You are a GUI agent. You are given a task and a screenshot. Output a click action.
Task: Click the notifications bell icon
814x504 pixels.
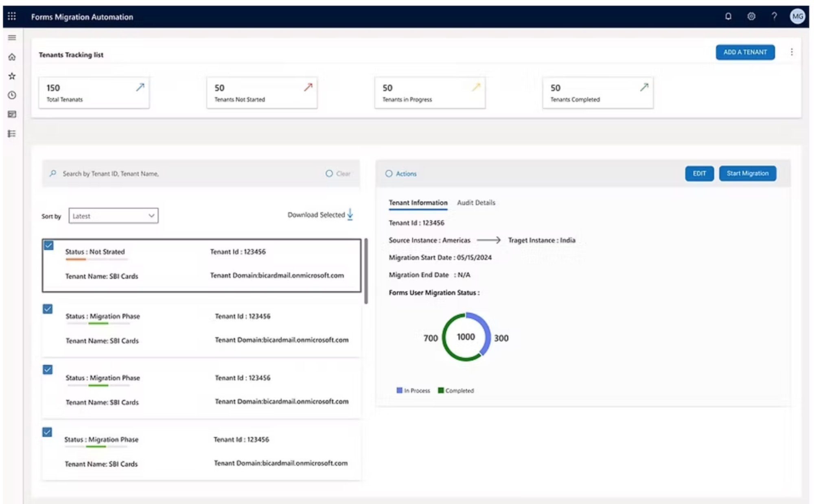point(729,17)
